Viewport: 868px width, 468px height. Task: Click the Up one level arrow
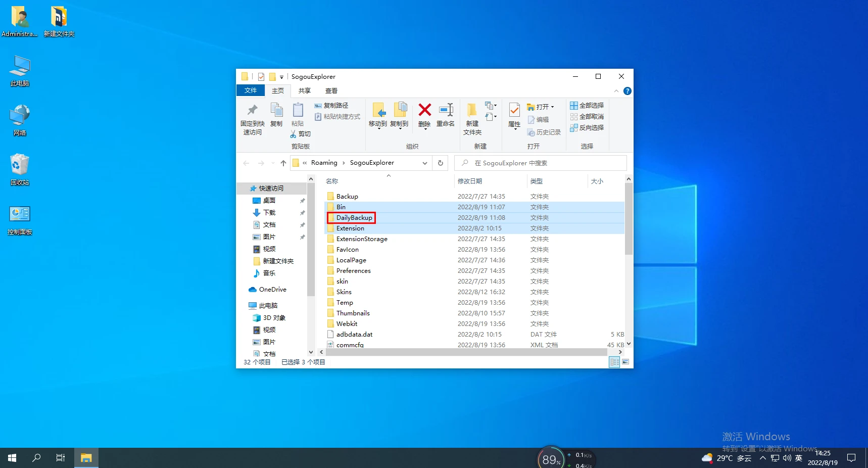coord(283,163)
